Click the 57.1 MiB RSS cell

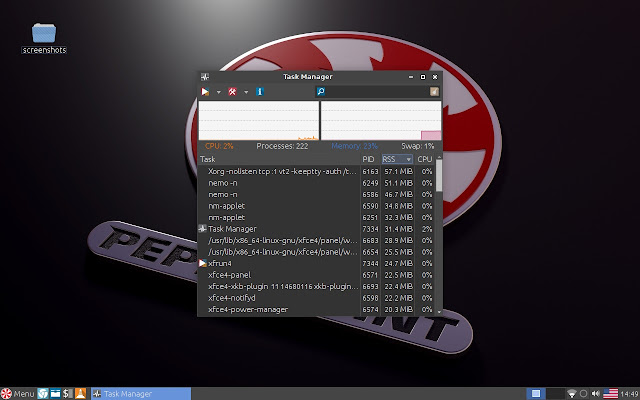pos(398,171)
